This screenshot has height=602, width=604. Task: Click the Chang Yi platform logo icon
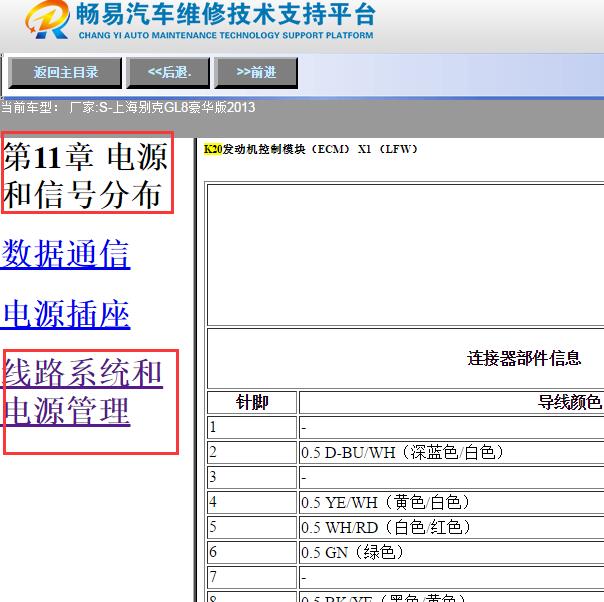(x=47, y=19)
